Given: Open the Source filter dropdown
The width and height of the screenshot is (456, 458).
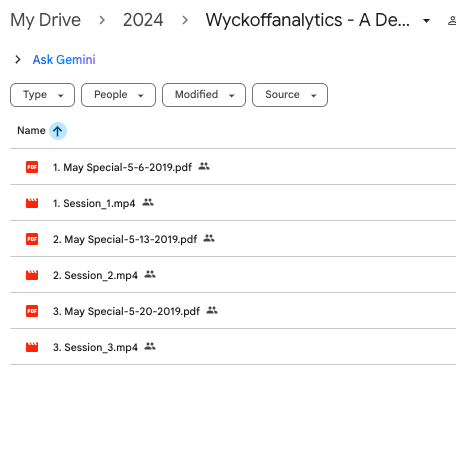Looking at the screenshot, I should [290, 95].
